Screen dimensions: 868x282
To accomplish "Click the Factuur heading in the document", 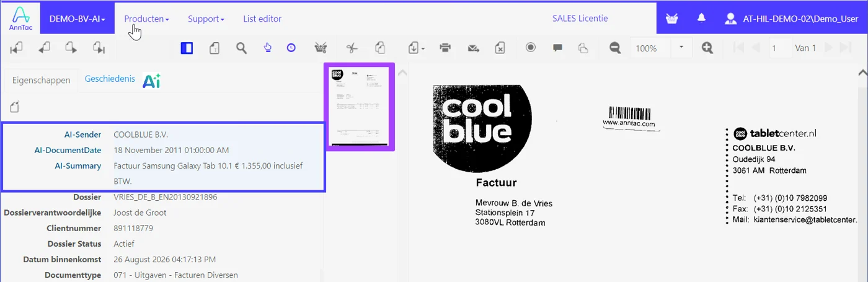I will 496,183.
